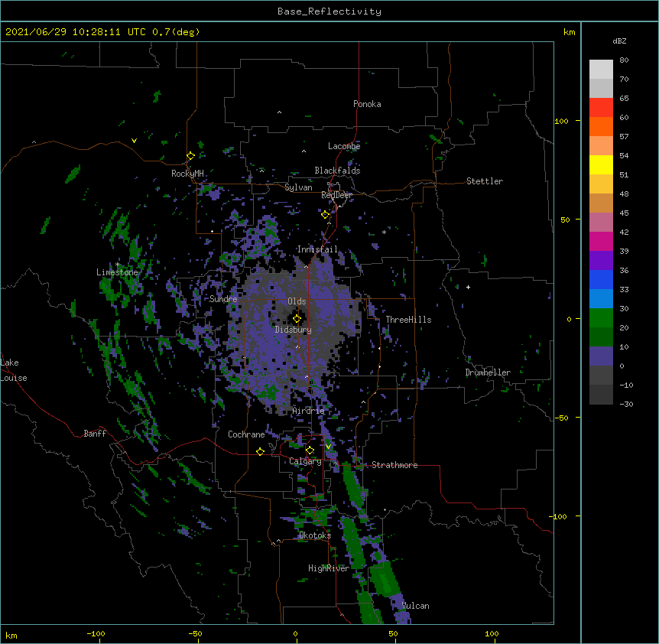Click the asterisk marker above Limestone label
This screenshot has width=659, height=644.
tap(117, 265)
